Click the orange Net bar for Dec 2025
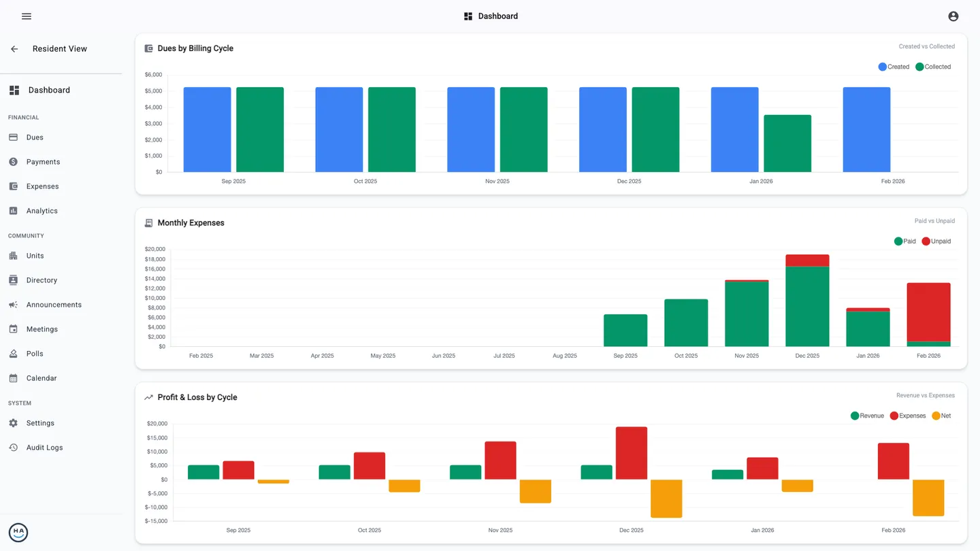980x551 pixels. coord(666,499)
